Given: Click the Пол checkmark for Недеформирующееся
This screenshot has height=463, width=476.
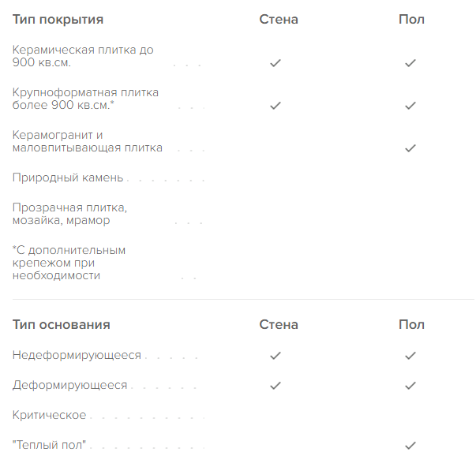Looking at the screenshot, I should coord(410,356).
